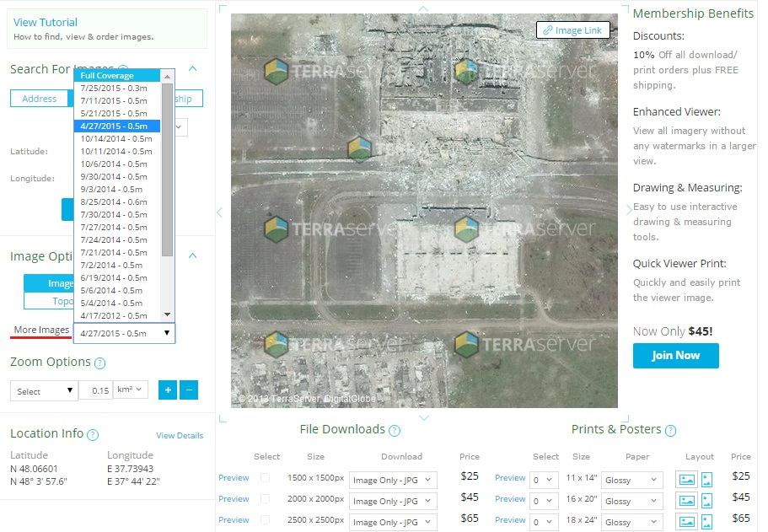
Task: Preview the 11 x 14 print
Action: [x=510, y=478]
